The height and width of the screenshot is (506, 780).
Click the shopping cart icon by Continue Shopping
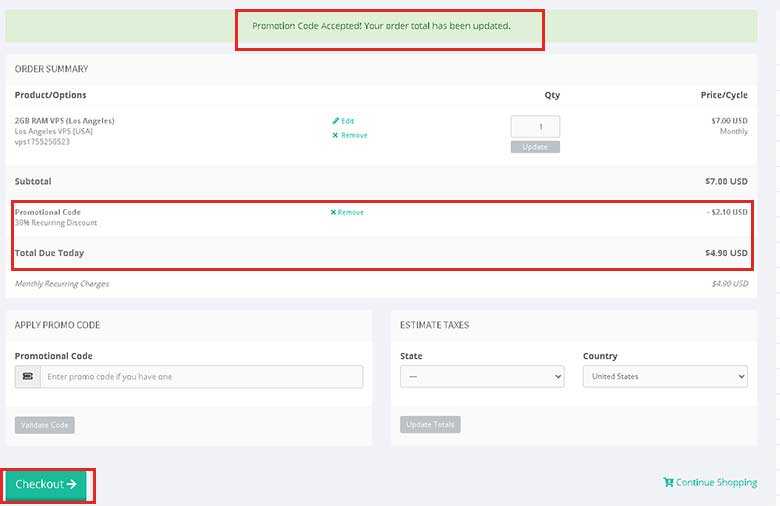(668, 482)
